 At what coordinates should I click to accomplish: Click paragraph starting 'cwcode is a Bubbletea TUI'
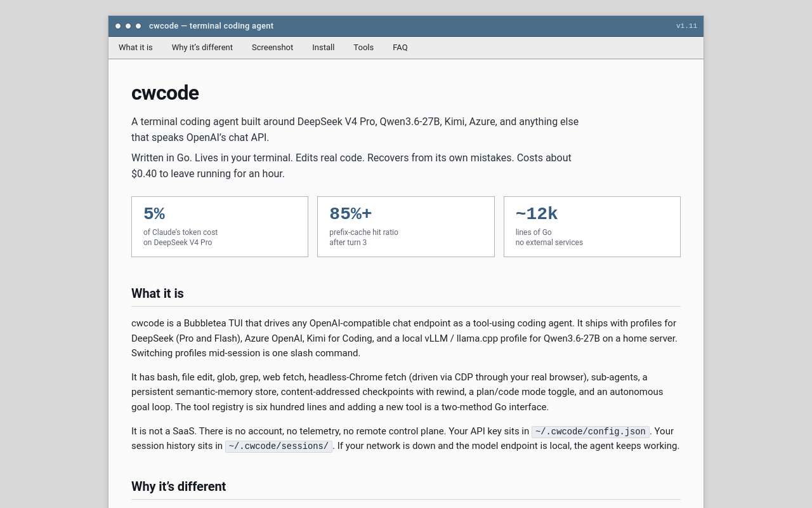[405, 338]
